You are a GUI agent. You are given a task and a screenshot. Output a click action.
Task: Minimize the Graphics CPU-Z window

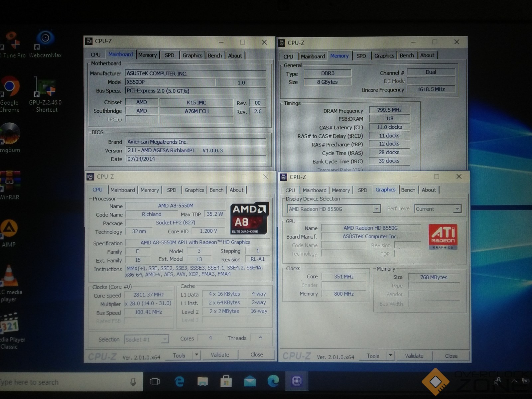click(415, 177)
